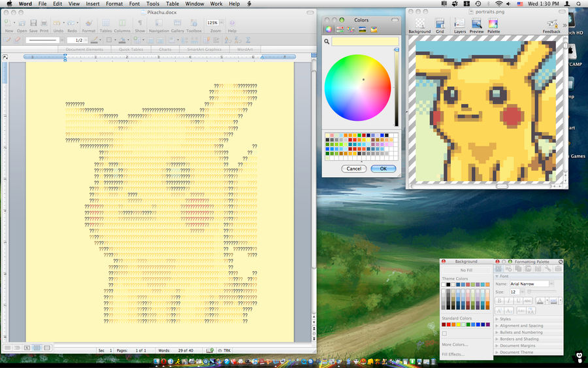588x368 pixels.
Task: Click the Save icon in Word toolbar
Action: (33, 24)
